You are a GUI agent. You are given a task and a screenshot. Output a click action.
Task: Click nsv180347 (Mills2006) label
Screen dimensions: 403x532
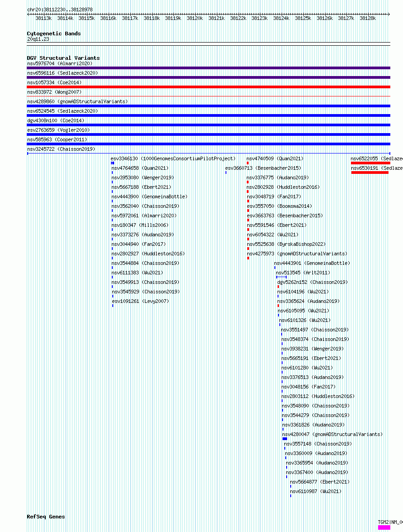point(140,225)
